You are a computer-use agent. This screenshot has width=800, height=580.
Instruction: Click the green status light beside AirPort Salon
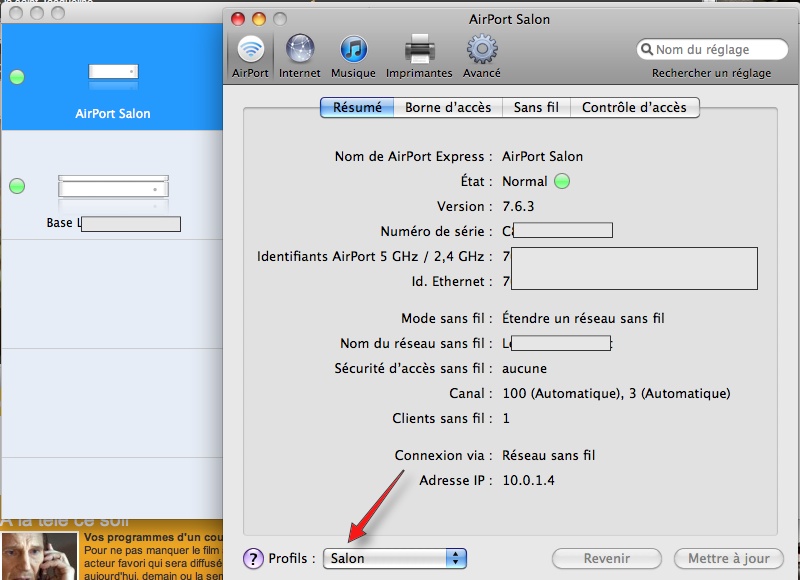coord(17,77)
